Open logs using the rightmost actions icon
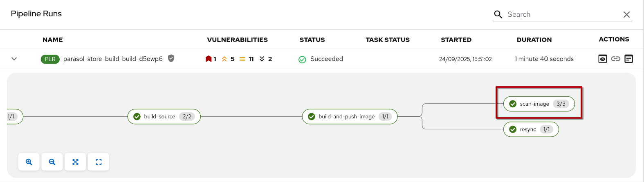This screenshot has height=182, width=644. tap(629, 59)
